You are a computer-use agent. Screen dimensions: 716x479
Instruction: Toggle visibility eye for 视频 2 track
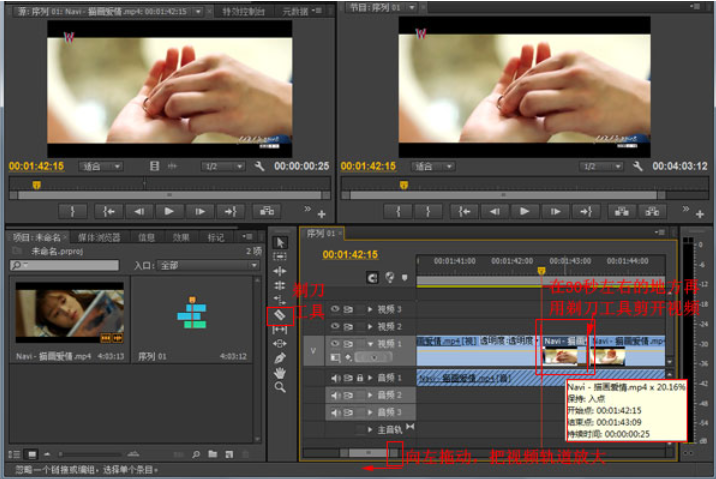(335, 326)
